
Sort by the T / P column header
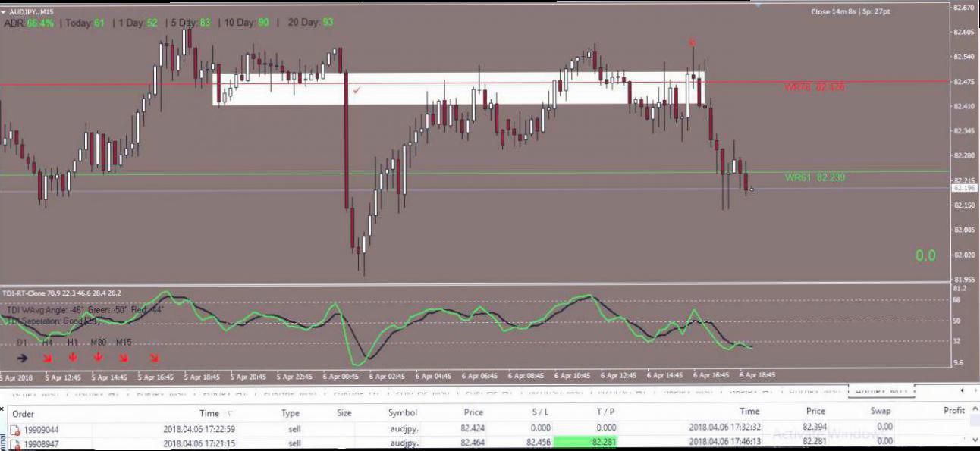606,412
